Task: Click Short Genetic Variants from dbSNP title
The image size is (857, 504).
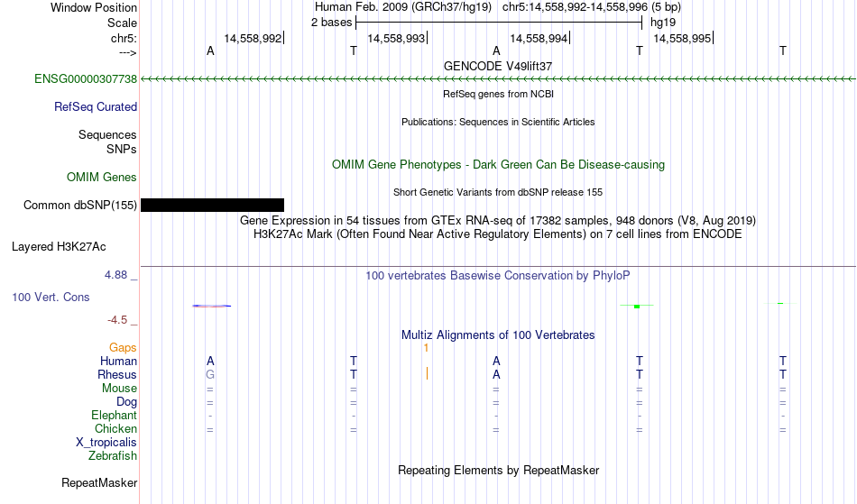Action: point(498,192)
